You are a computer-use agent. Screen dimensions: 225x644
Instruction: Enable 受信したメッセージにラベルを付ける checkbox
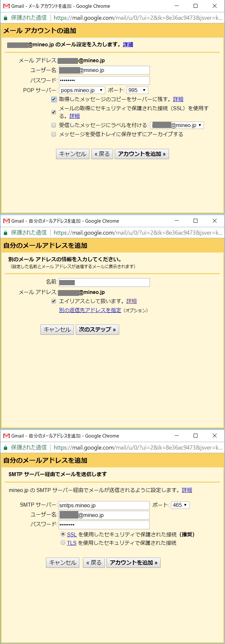click(54, 125)
